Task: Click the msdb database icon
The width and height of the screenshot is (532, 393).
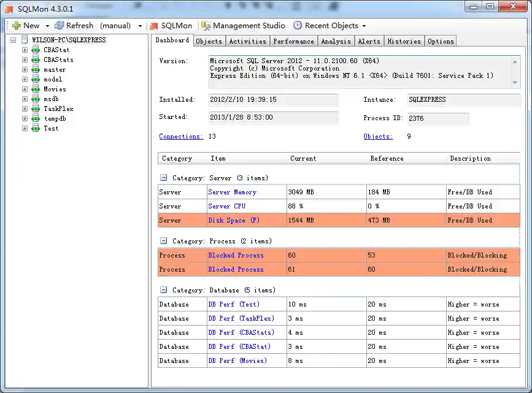Action: pos(35,99)
